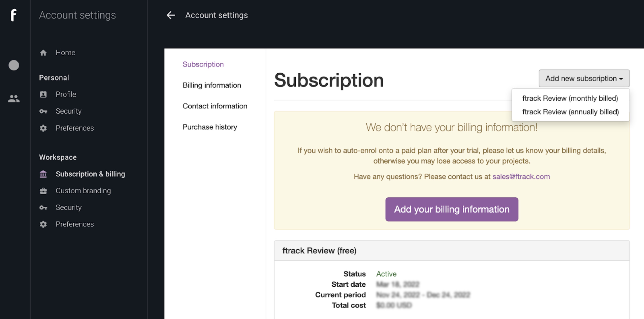
Task: Click the gear icon beside Workspace Preferences
Action: pos(43,224)
